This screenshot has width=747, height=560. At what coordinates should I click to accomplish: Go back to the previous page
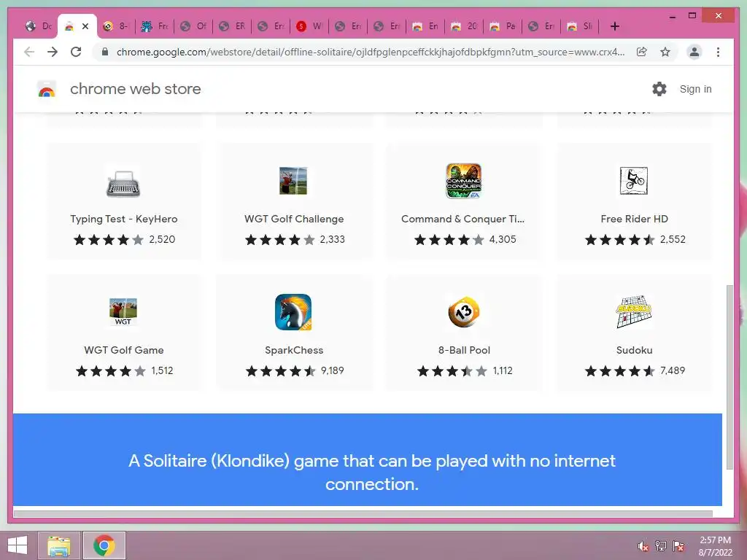pyautogui.click(x=29, y=52)
